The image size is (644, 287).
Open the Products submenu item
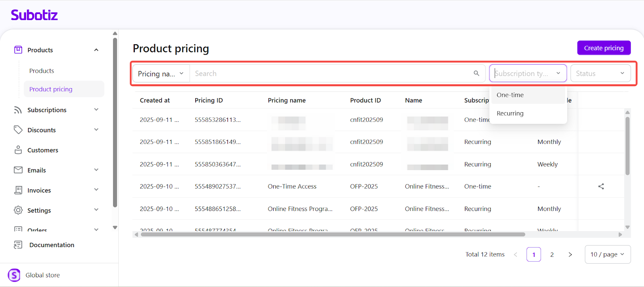41,71
